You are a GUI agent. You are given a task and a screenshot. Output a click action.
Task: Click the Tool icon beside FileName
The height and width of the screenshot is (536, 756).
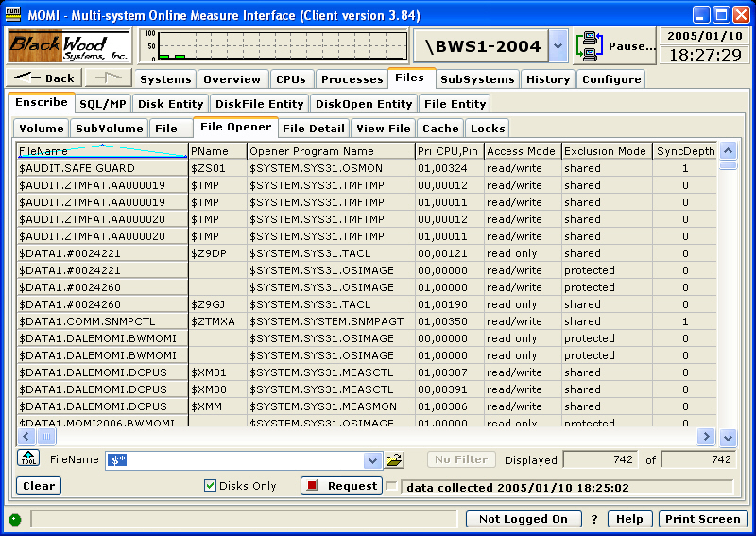click(28, 458)
